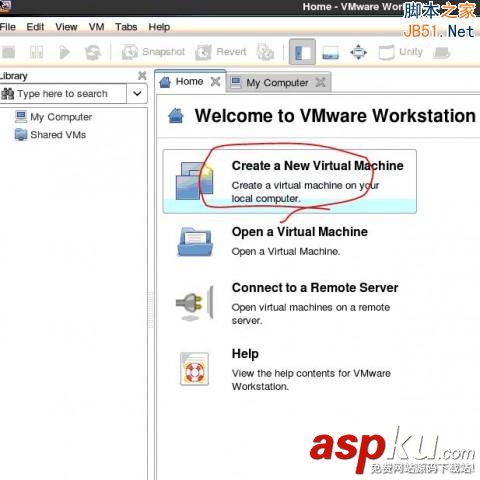The height and width of the screenshot is (480, 480).
Task: Select My Computer in the library tree
Action: (54, 117)
